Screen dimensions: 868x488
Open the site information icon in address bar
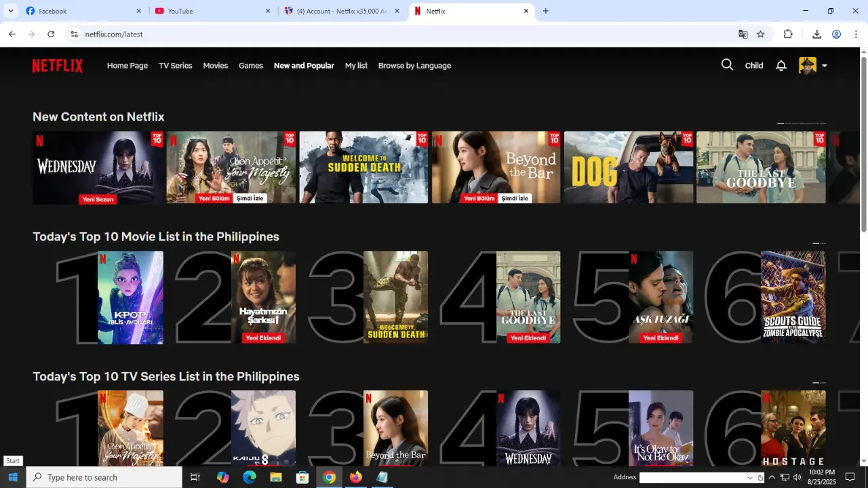[x=74, y=34]
